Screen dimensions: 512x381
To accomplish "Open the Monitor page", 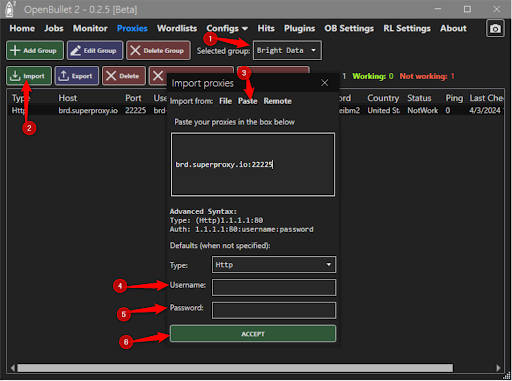I will [90, 29].
